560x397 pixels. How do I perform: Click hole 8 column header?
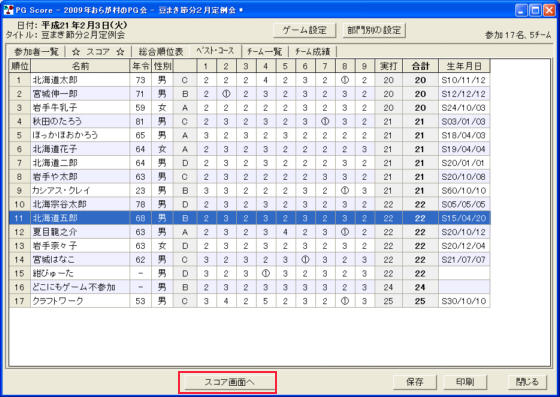tap(345, 66)
